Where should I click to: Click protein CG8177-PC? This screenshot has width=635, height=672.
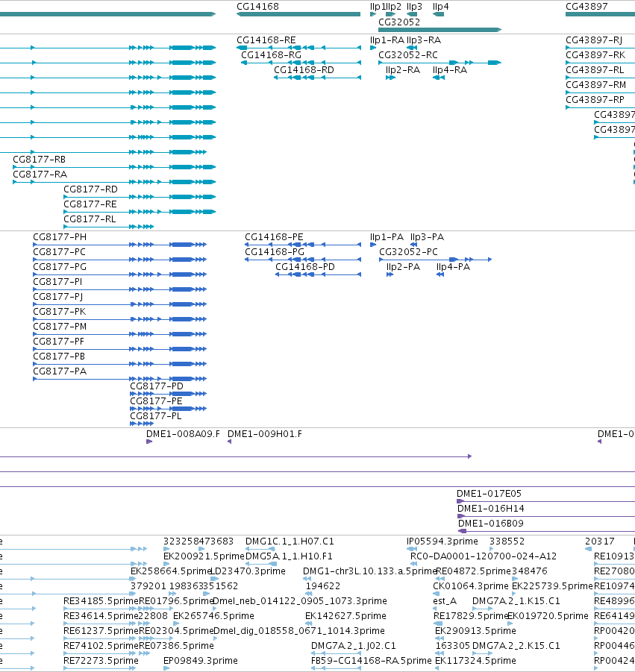(x=59, y=252)
